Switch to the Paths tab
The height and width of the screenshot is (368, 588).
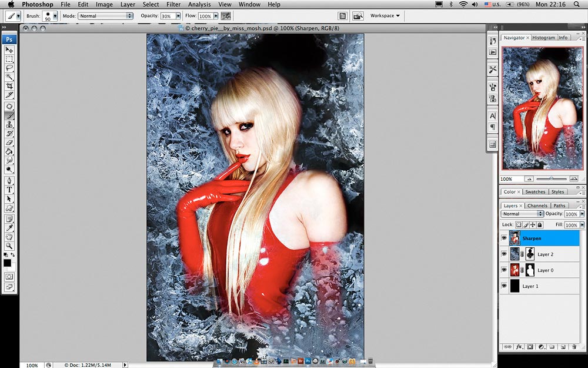[x=559, y=205]
